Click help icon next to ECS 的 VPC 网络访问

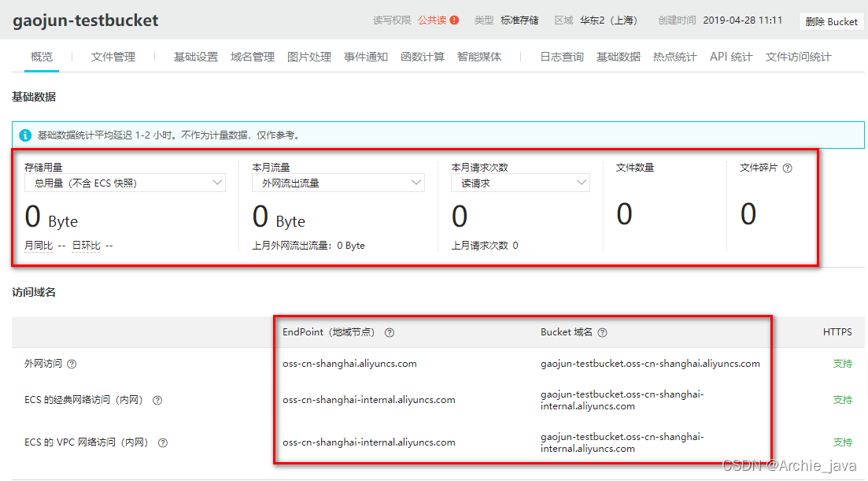[x=163, y=442]
